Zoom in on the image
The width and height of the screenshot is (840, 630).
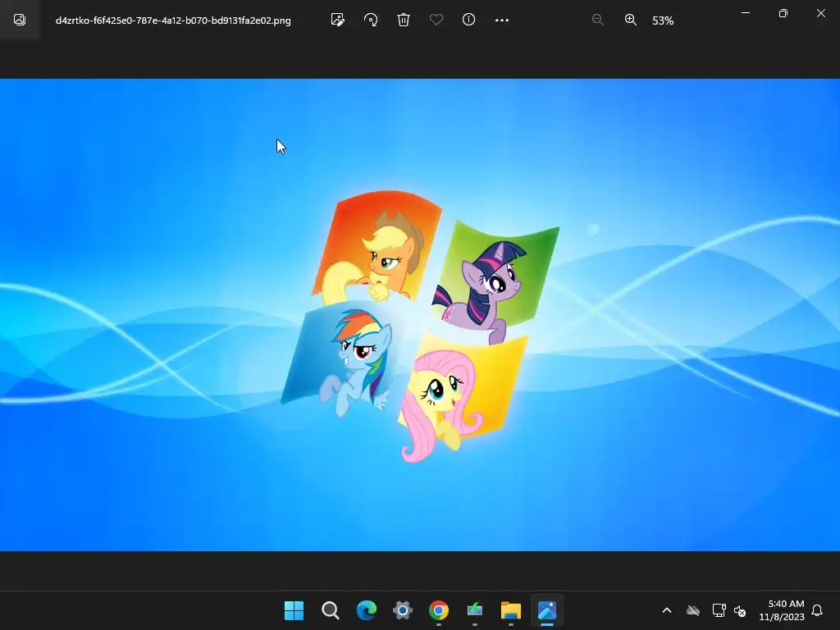tap(631, 21)
